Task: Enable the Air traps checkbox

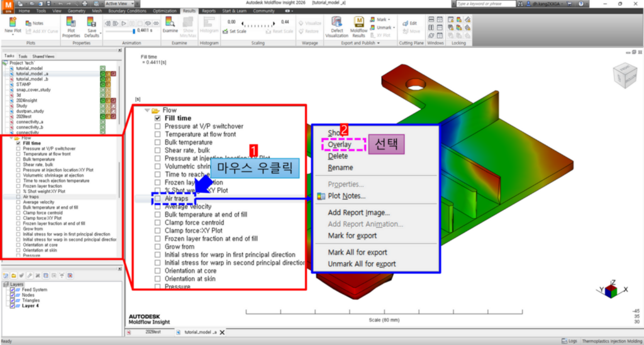Action: [x=19, y=197]
